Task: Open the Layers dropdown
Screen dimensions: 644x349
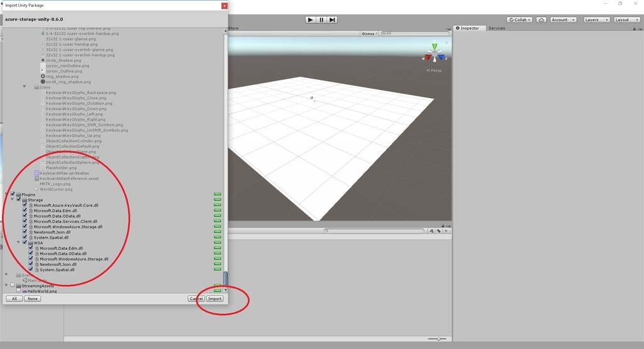Action: point(596,19)
